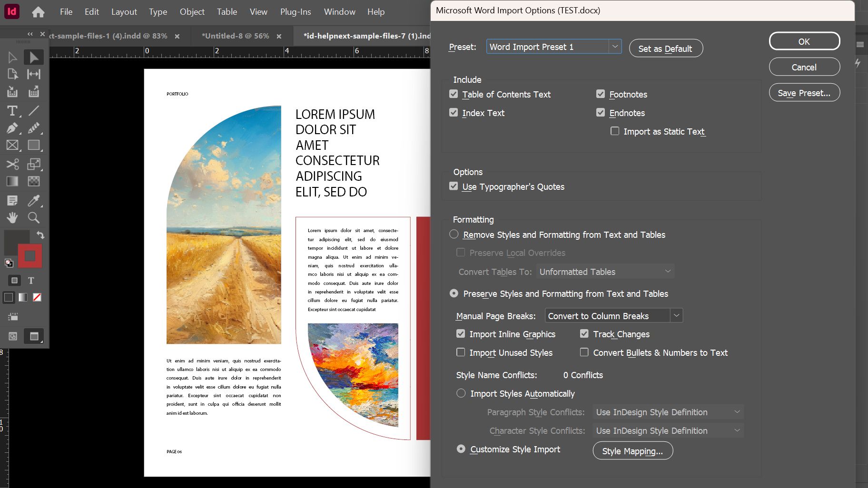The width and height of the screenshot is (868, 488).
Task: Open Manual Page Breaks dropdown
Action: pos(614,316)
